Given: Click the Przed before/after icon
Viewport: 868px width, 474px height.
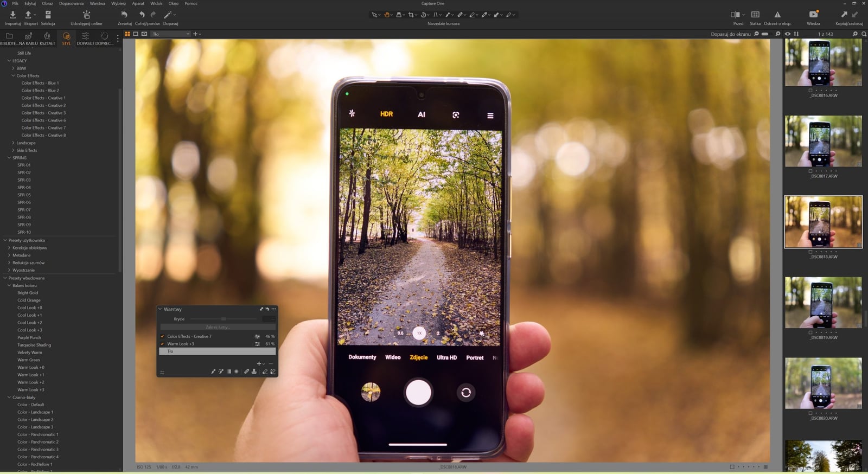Looking at the screenshot, I should (736, 15).
